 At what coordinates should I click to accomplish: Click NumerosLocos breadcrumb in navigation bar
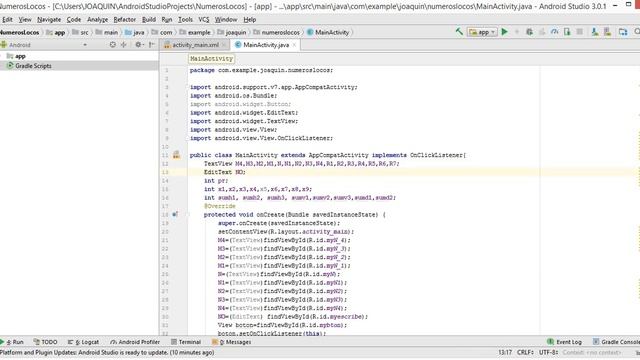(x=20, y=32)
